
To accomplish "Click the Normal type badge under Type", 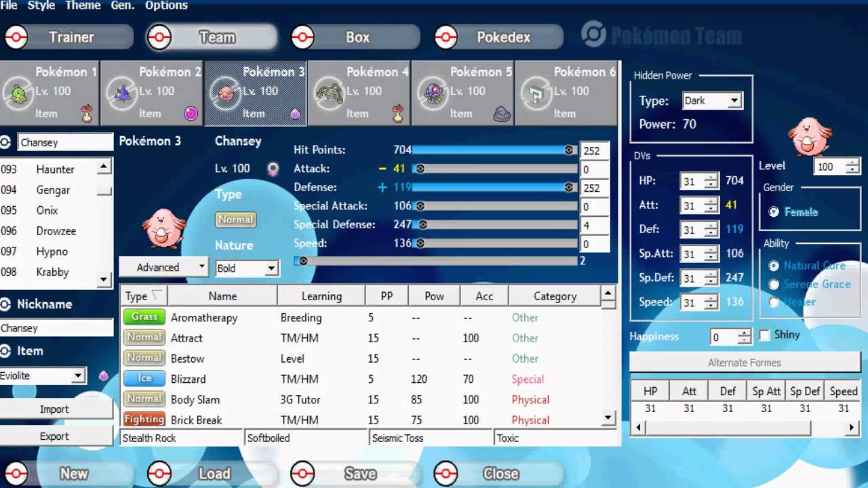I will pos(235,220).
